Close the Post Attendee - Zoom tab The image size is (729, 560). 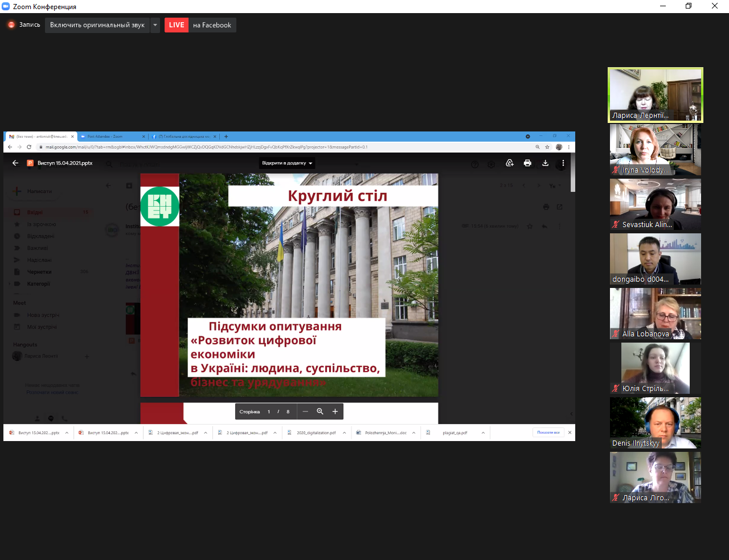click(x=144, y=137)
